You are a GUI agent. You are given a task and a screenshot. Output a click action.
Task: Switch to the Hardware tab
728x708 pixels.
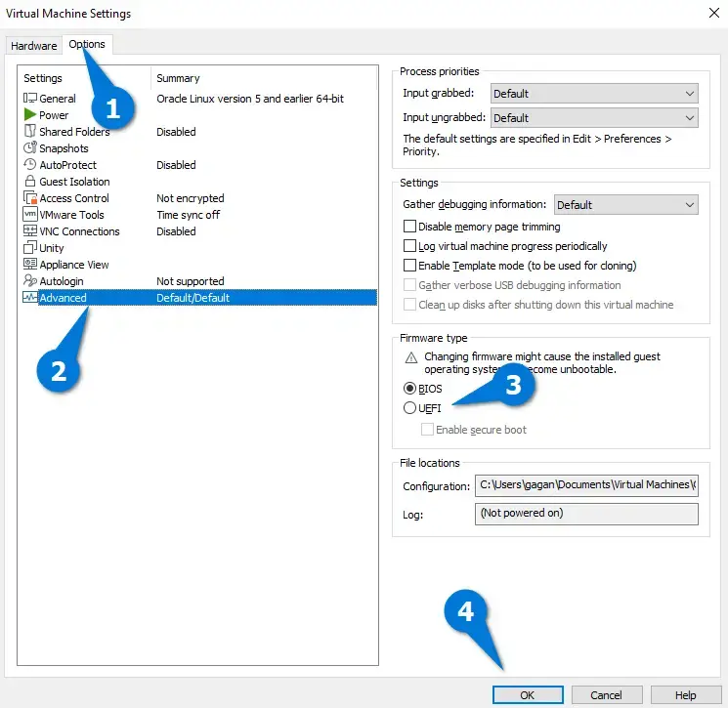34,46
